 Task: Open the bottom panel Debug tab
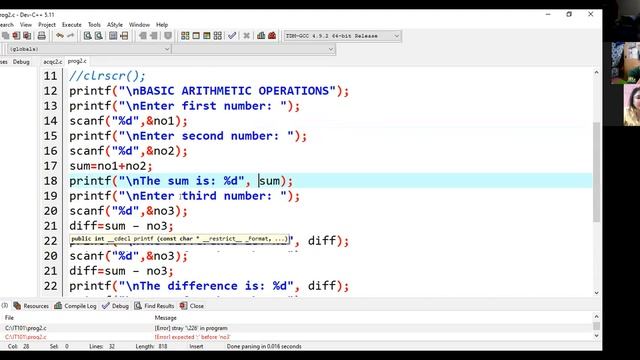pos(115,306)
